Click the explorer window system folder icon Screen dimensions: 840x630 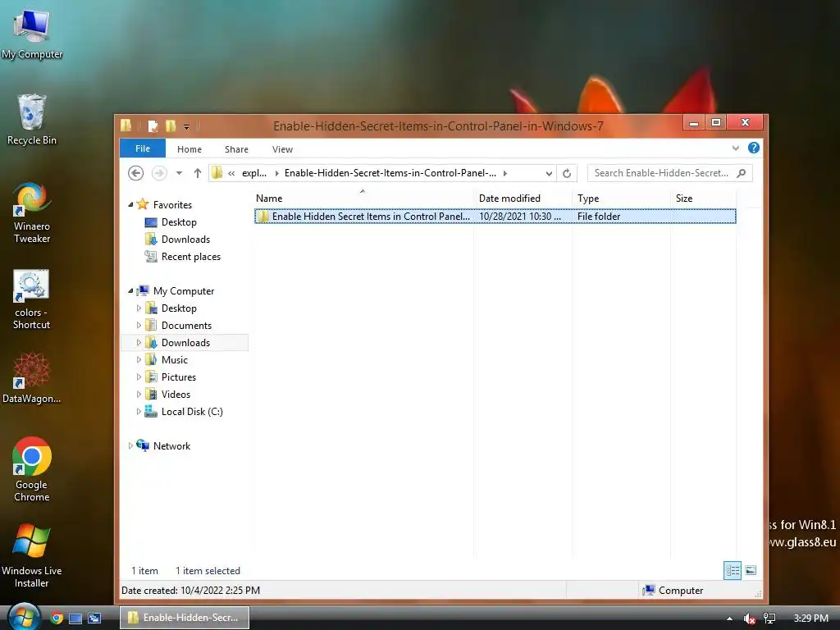click(126, 126)
